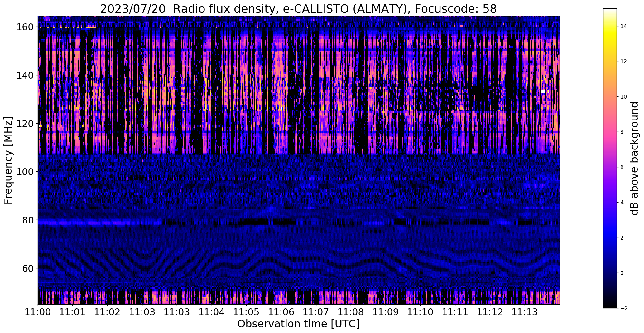The height and width of the screenshot is (333, 644).
Task: Click the 11:04 time tick label
Action: [212, 312]
